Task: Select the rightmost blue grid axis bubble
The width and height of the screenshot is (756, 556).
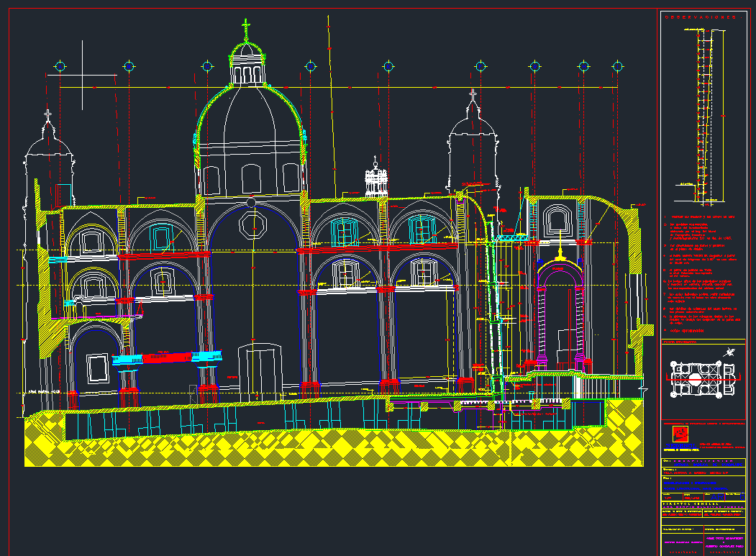Action: tap(617, 66)
